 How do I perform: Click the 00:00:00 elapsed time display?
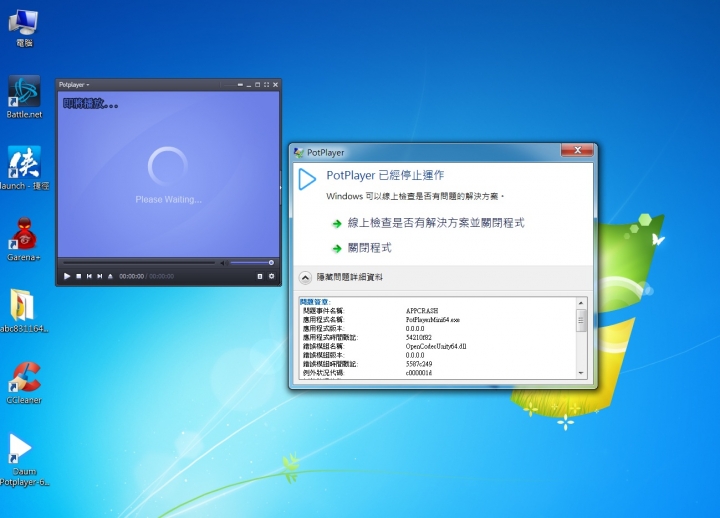131,276
